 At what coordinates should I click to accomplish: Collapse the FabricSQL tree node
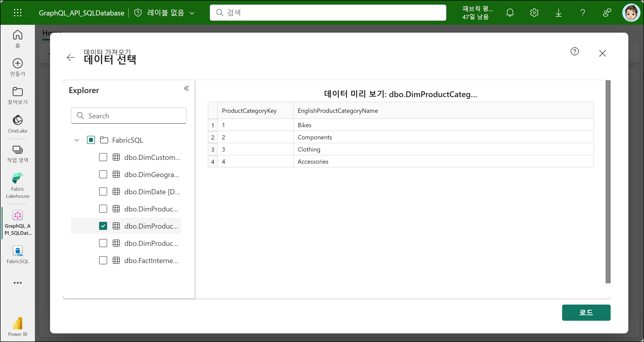point(77,140)
